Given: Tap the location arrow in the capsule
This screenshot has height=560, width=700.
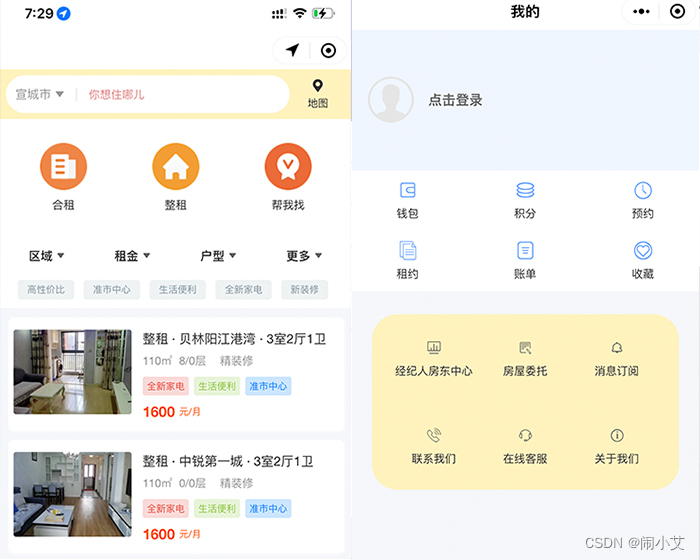Looking at the screenshot, I should 292,50.
